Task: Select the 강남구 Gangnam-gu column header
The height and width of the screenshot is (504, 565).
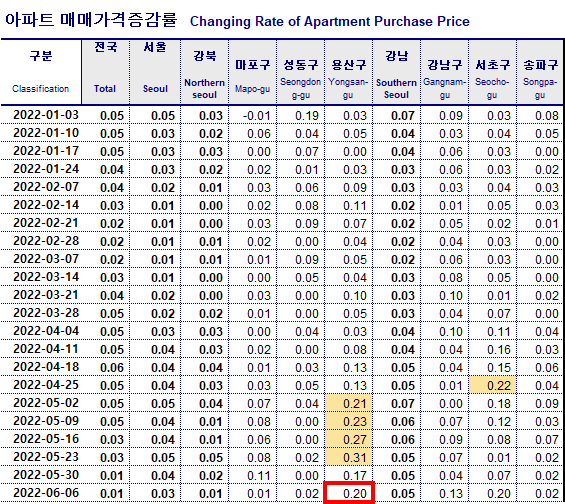Action: click(x=445, y=72)
